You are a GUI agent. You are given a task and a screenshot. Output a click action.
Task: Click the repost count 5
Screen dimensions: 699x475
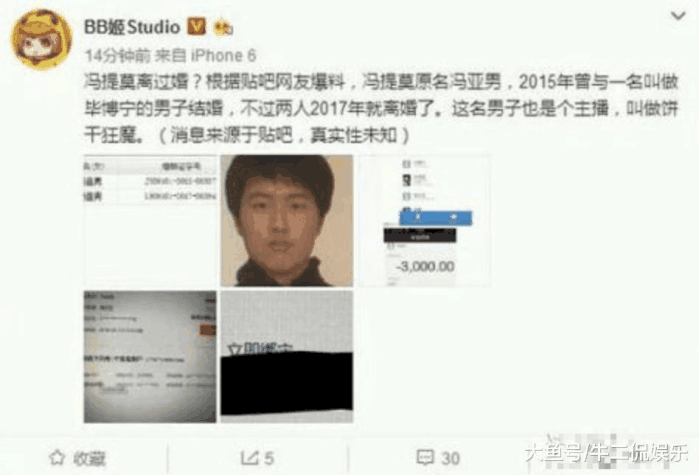[x=269, y=458]
